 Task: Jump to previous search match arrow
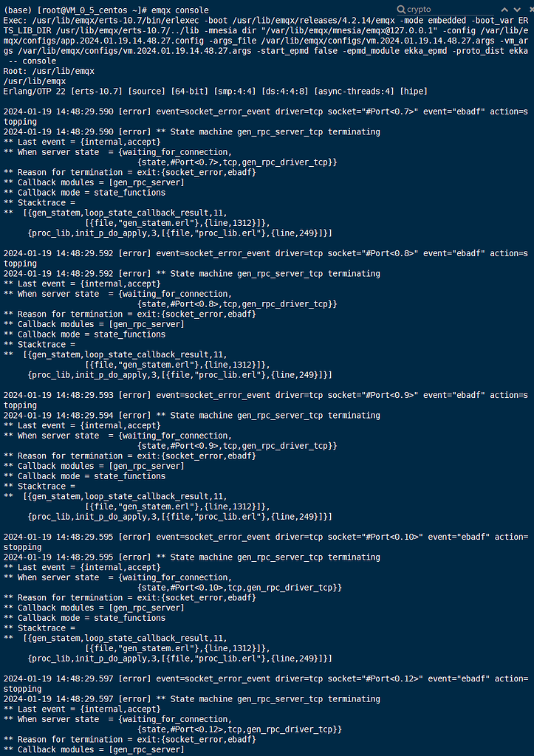pyautogui.click(x=505, y=10)
